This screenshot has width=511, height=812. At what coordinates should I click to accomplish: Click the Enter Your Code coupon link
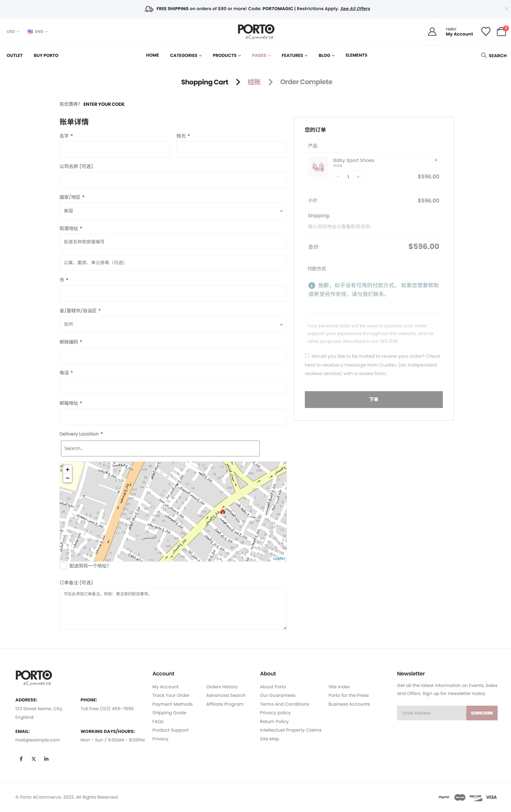click(104, 104)
